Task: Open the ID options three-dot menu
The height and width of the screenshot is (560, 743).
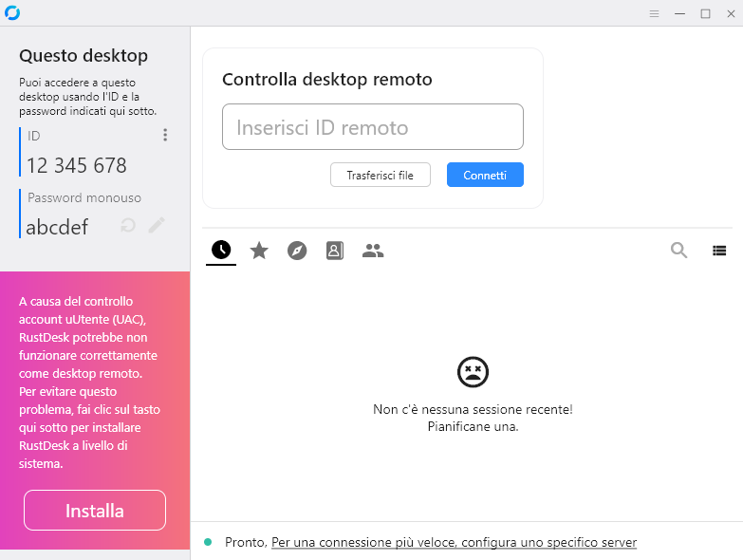Action: [165, 135]
